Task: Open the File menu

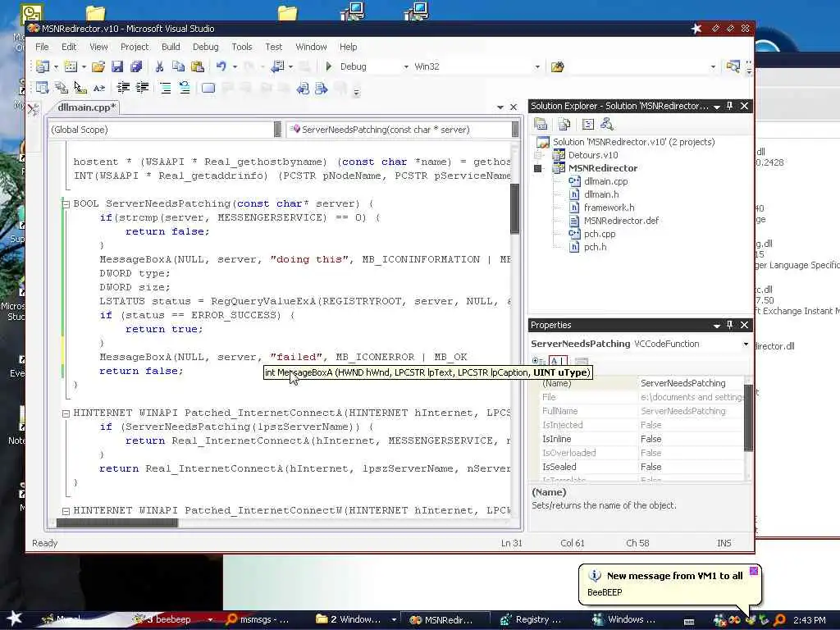Action: [x=42, y=47]
